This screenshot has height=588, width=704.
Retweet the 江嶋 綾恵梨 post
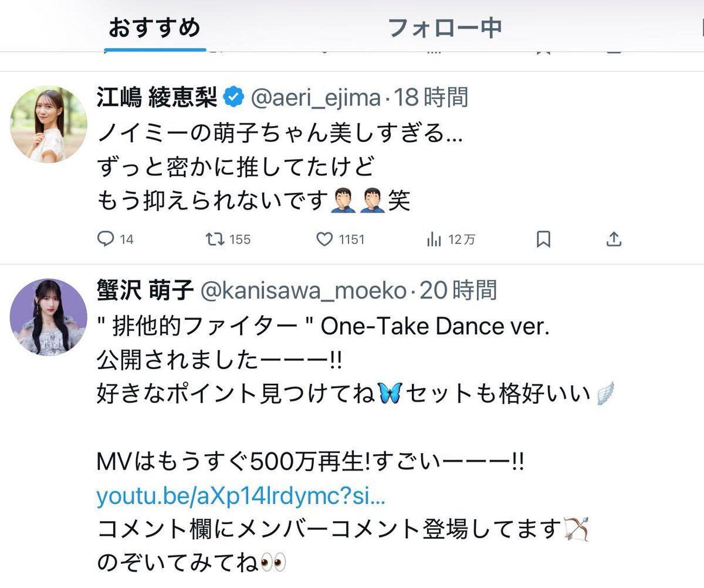point(228,239)
